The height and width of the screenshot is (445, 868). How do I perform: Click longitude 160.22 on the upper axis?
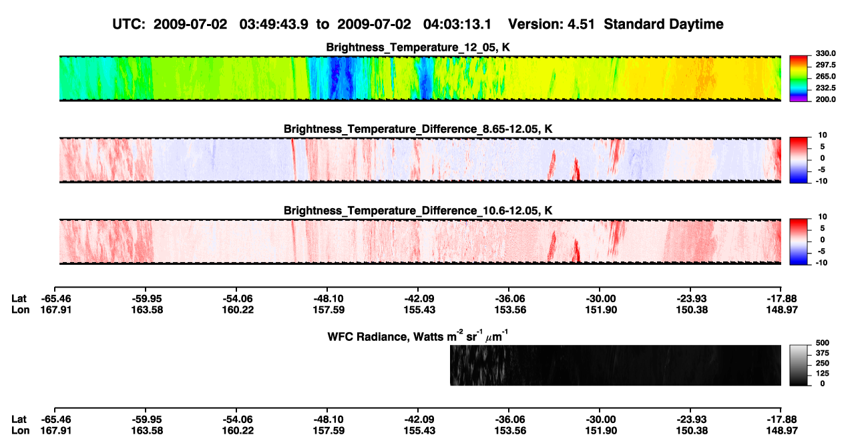[x=236, y=310]
